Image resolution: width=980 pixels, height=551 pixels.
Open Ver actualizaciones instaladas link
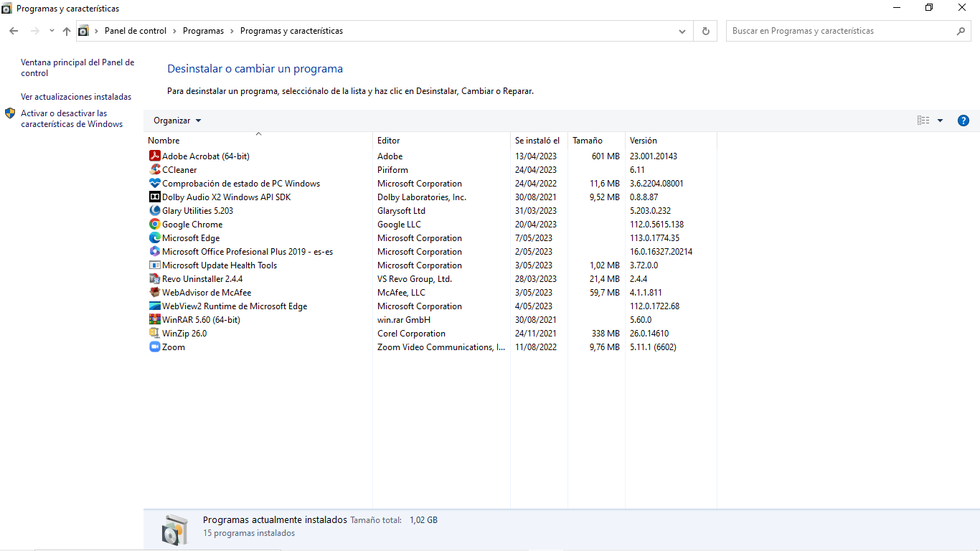pos(76,97)
